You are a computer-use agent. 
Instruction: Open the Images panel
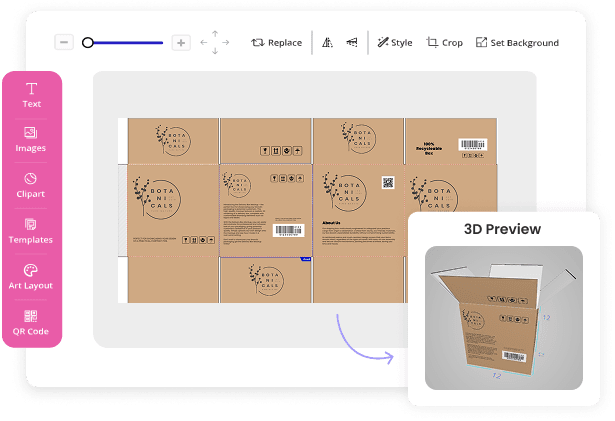pos(31,140)
